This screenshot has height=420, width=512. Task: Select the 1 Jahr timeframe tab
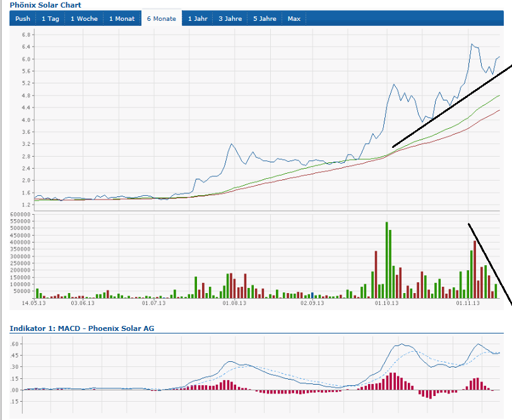[x=198, y=18]
